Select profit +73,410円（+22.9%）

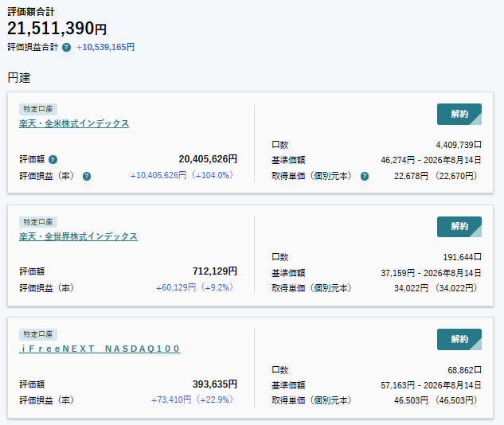coord(193,400)
